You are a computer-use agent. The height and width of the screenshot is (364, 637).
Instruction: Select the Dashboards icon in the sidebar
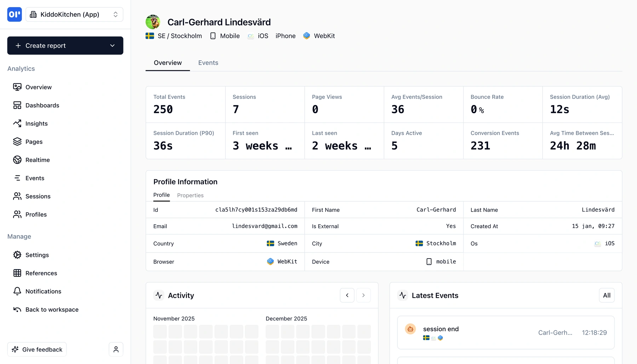[x=17, y=105]
